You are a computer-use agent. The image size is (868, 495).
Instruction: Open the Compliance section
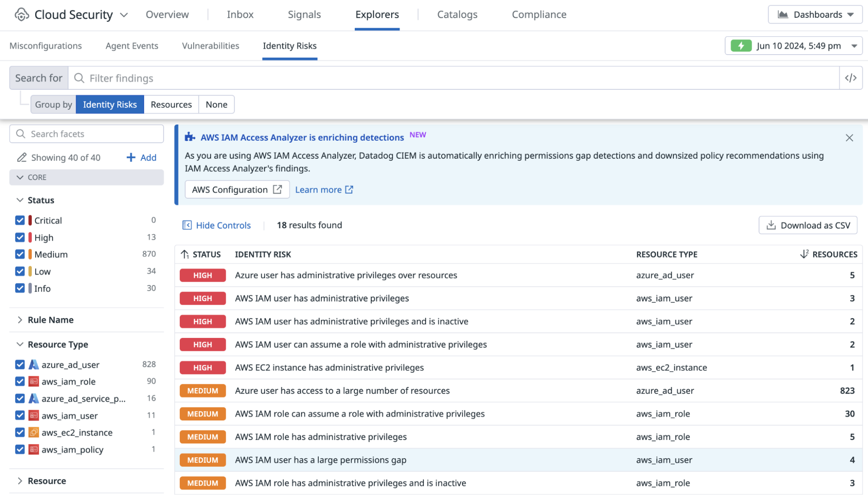538,14
